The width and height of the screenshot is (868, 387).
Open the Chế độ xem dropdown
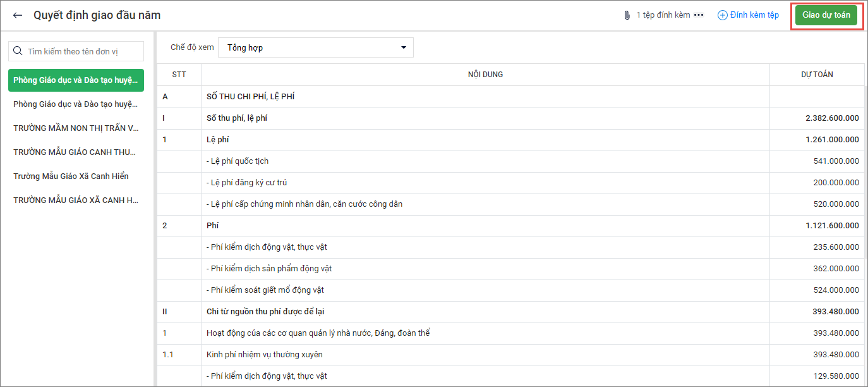(315, 47)
